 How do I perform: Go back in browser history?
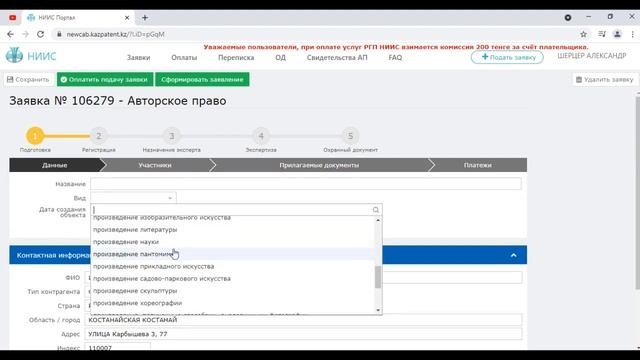pyautogui.click(x=10, y=34)
